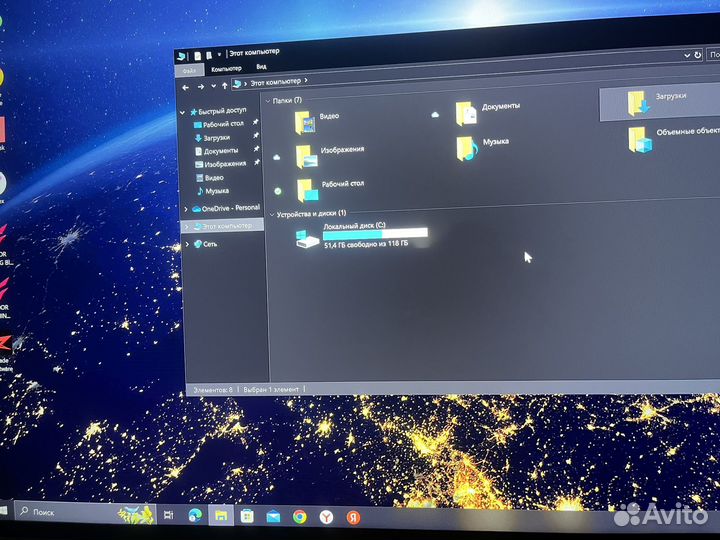Viewport: 720px width, 540px height.
Task: Open the Изображения folder in main pane
Action: [x=307, y=155]
